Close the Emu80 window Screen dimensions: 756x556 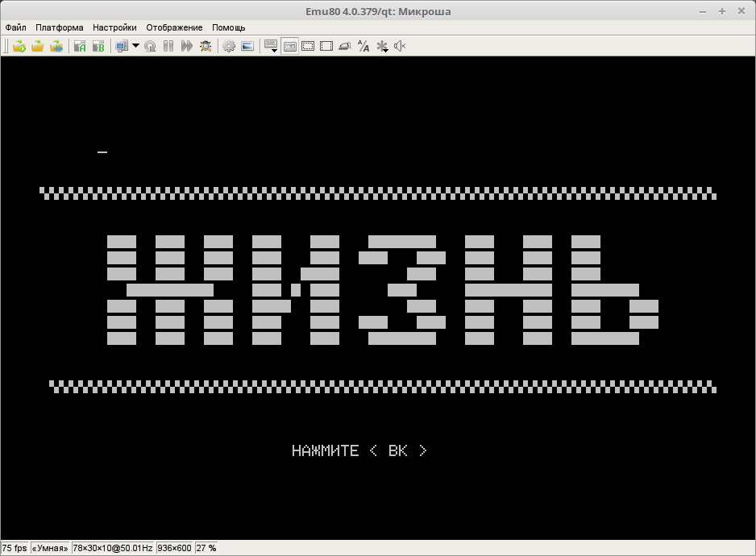point(741,11)
